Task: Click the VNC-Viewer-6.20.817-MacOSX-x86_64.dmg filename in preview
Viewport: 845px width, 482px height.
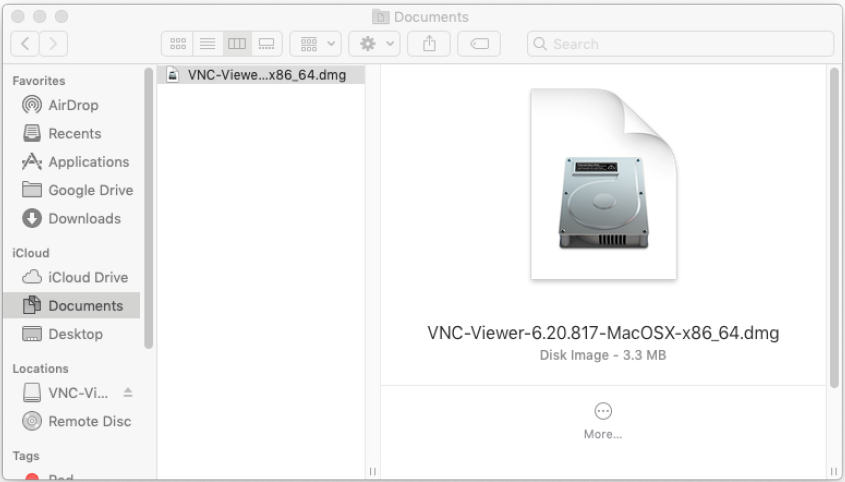Action: point(603,333)
